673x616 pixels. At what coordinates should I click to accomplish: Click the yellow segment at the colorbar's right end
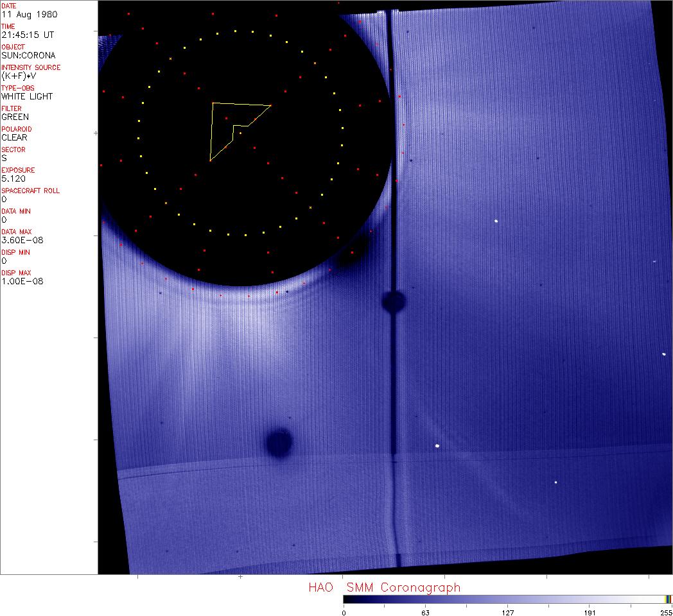[667, 599]
